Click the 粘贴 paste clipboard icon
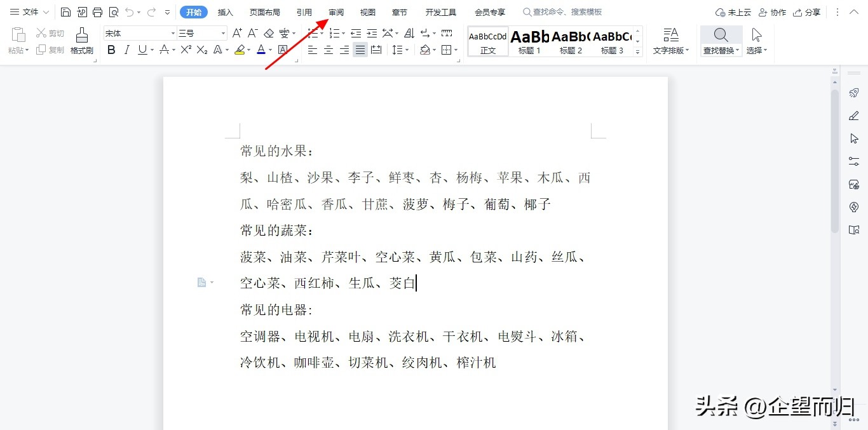The image size is (868, 430). click(18, 35)
